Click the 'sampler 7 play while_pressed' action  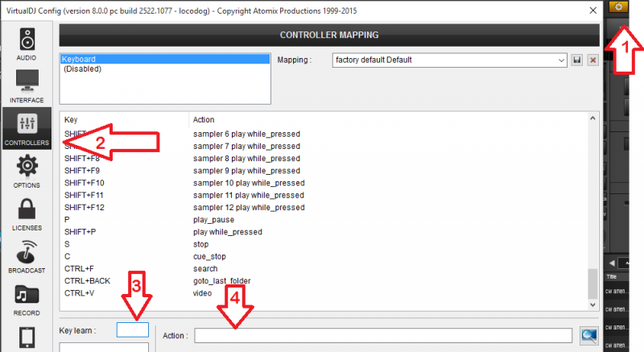click(x=246, y=147)
